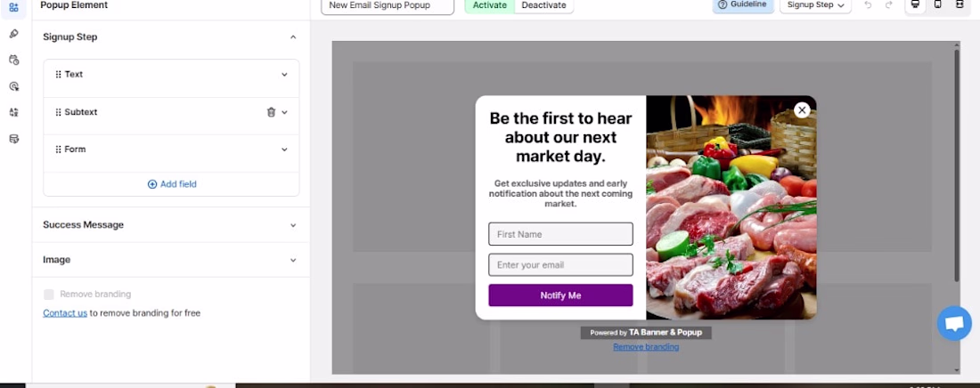
Task: Open the targeting cursor sidebar icon
Action: coord(13,86)
